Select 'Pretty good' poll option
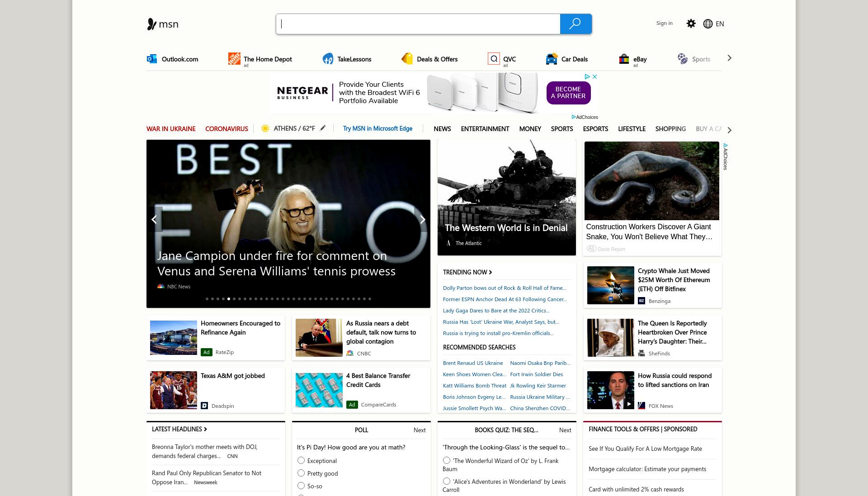 301,473
